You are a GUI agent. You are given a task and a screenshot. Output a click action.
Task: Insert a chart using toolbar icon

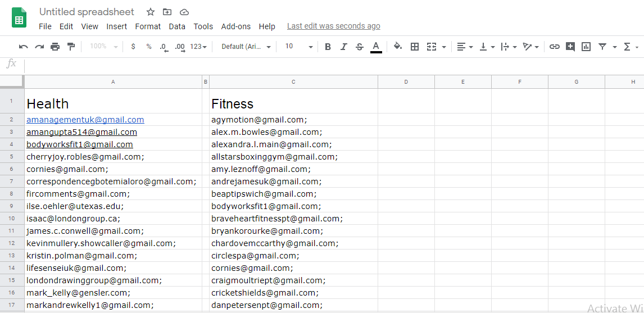(586, 47)
